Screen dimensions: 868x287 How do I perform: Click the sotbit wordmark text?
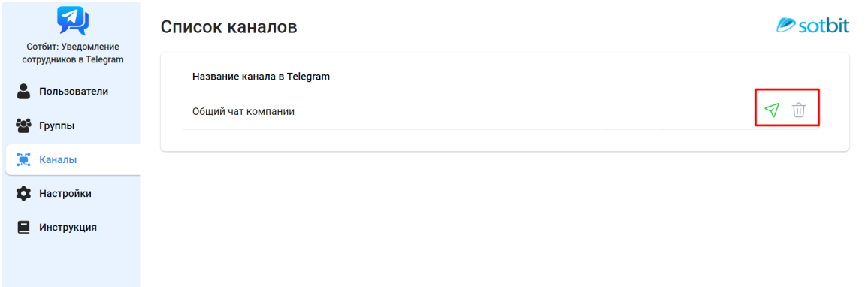pos(824,26)
